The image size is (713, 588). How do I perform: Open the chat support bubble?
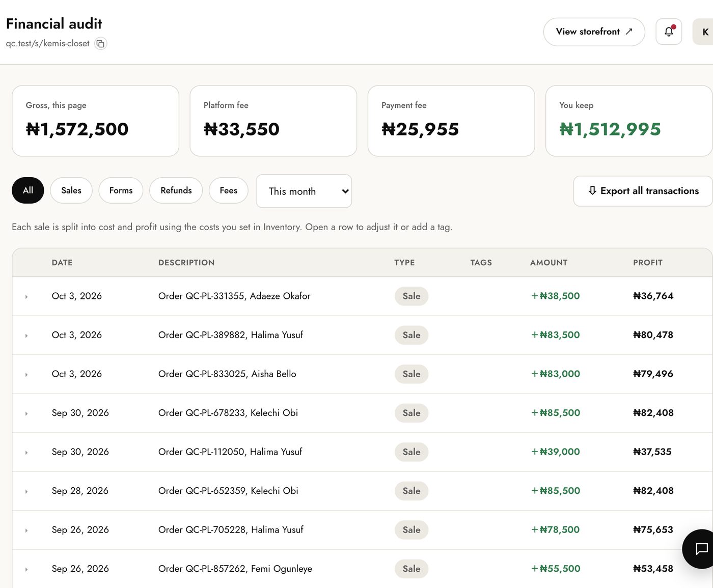701,549
